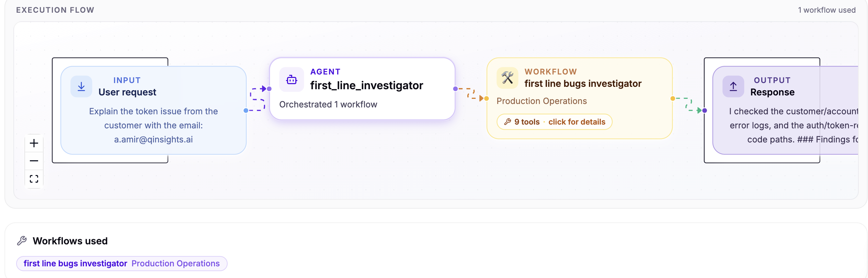Click the Orchestrated 1 workflow text
Image resolution: width=868 pixels, height=278 pixels.
point(328,105)
